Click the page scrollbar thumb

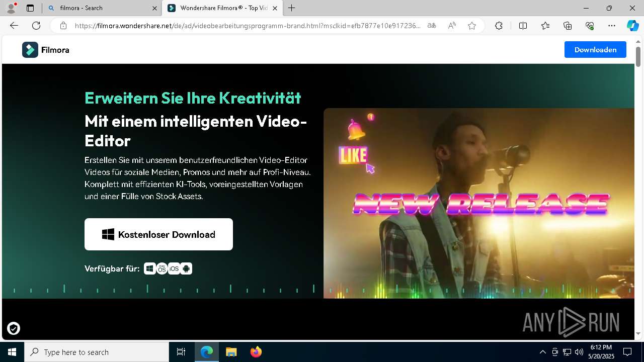pyautogui.click(x=638, y=56)
